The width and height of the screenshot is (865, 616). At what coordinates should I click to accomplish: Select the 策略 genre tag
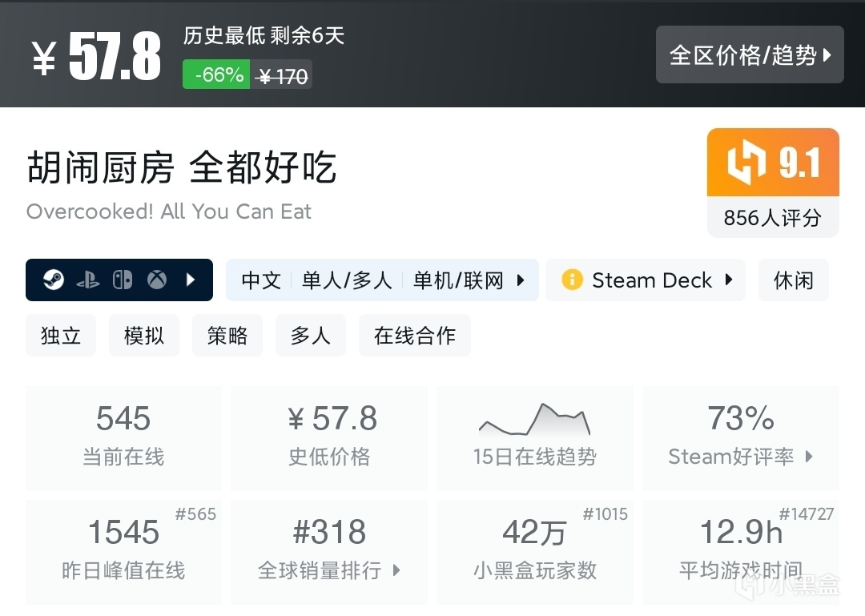(x=227, y=335)
